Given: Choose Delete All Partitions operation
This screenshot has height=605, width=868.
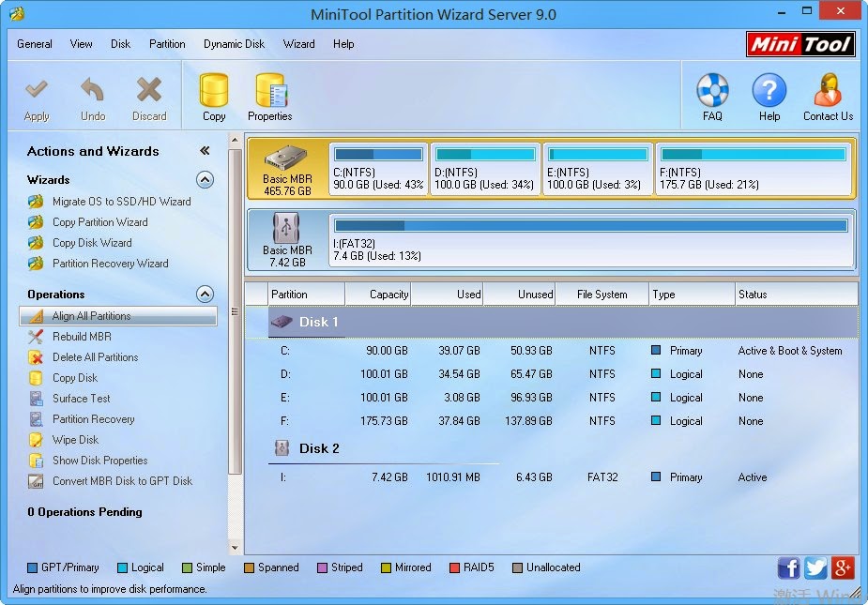Looking at the screenshot, I should click(95, 357).
